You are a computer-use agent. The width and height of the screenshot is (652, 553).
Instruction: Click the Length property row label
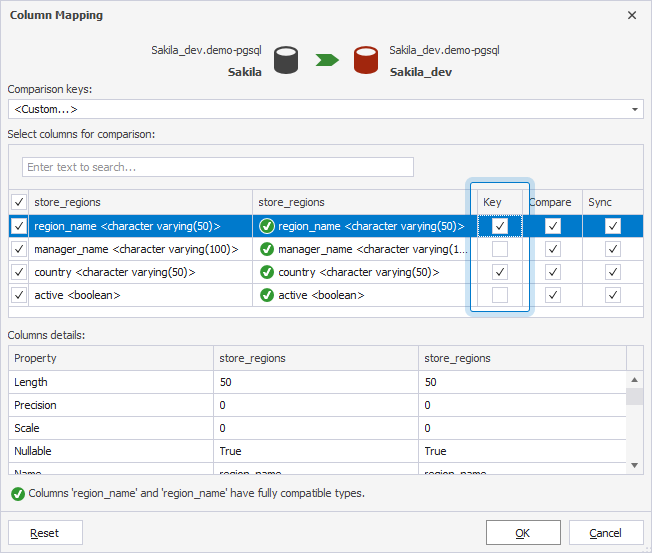click(x=31, y=382)
